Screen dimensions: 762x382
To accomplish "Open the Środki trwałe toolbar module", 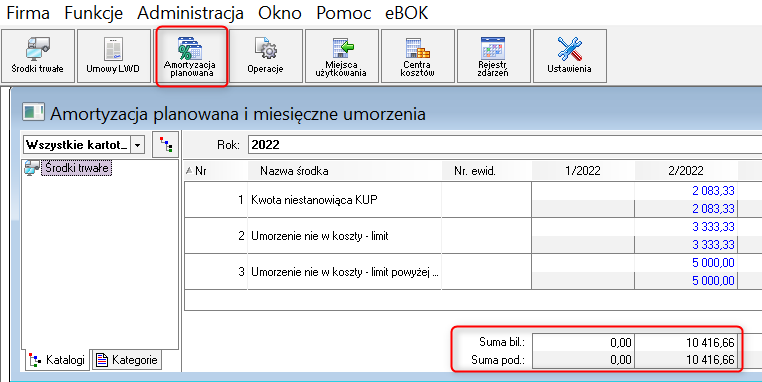I will point(38,56).
